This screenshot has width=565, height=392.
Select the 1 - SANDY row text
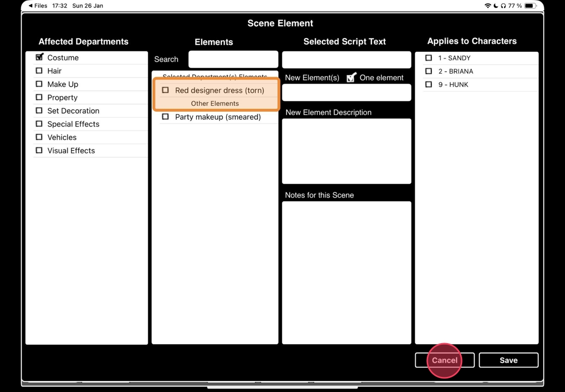click(x=454, y=58)
